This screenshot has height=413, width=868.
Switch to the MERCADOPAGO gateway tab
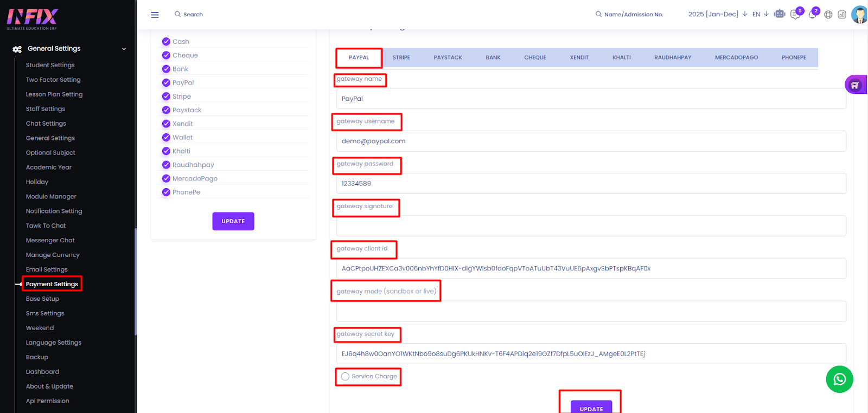click(x=737, y=57)
